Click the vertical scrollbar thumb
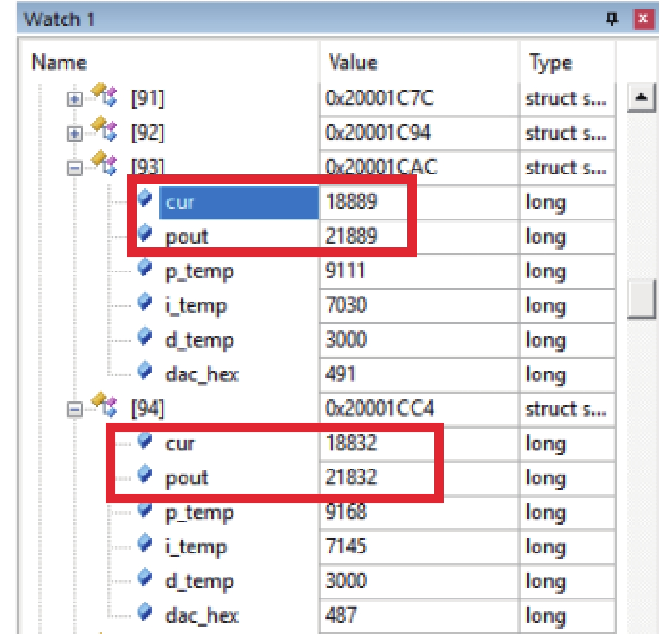Screen dimensions: 672x634 [x=641, y=299]
